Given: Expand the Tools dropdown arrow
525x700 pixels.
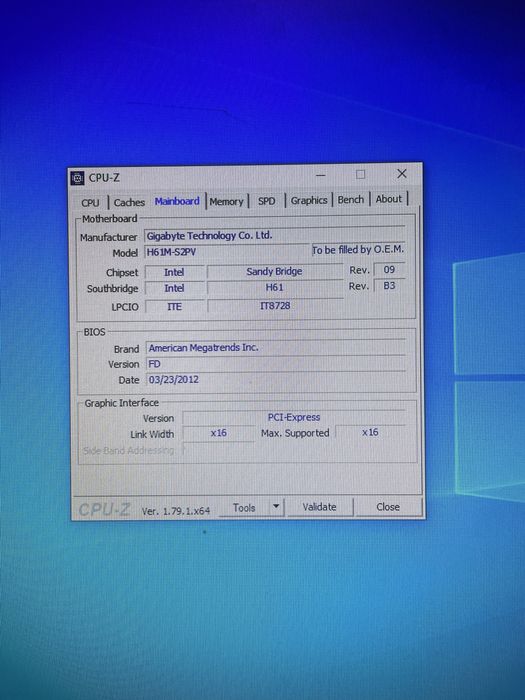Looking at the screenshot, I should click(276, 507).
